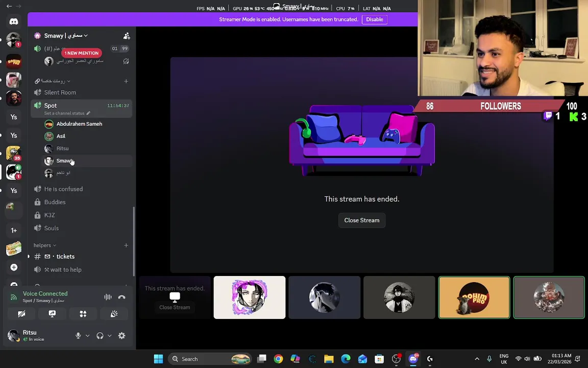588x368 pixels.
Task: Disconnect from voice via hang-up icon
Action: (x=121, y=297)
